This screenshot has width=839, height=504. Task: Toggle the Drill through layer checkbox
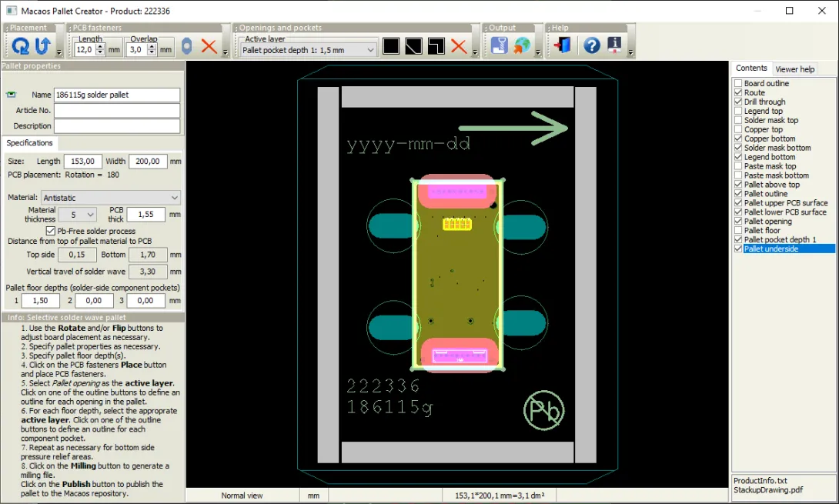coord(738,102)
